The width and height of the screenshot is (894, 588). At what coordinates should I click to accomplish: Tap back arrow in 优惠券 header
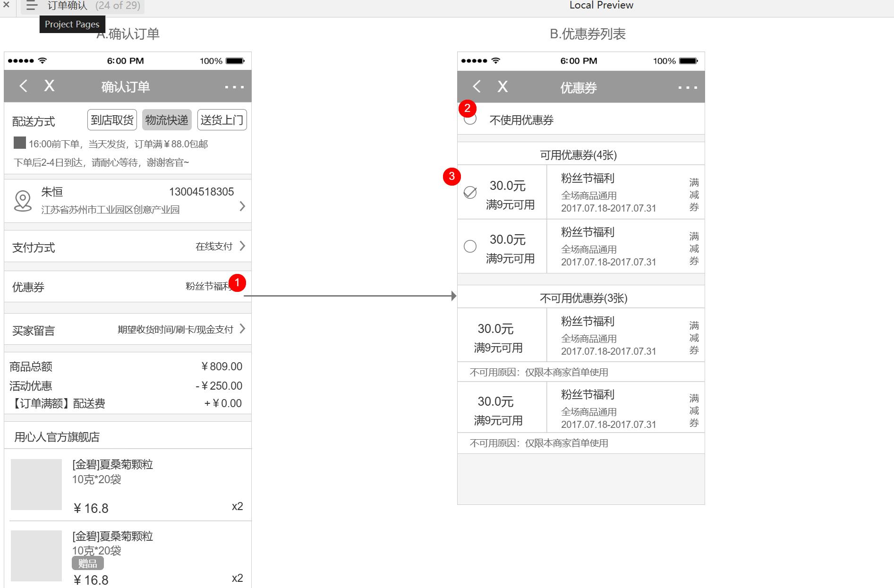point(477,86)
